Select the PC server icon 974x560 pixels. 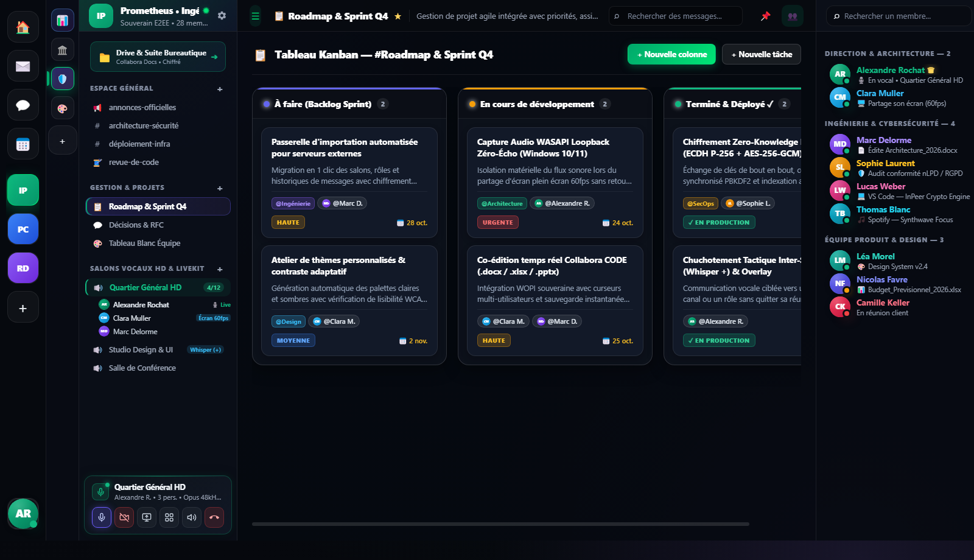pyautogui.click(x=23, y=229)
